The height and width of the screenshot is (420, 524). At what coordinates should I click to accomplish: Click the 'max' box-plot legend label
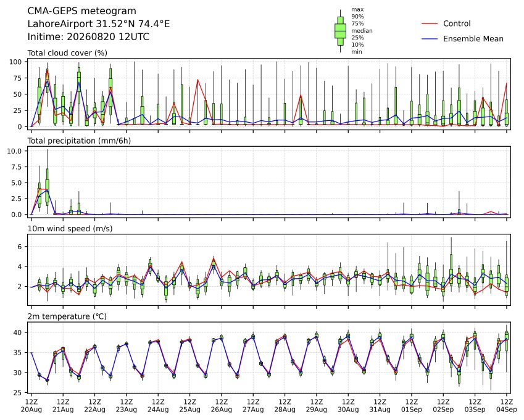[x=357, y=10]
